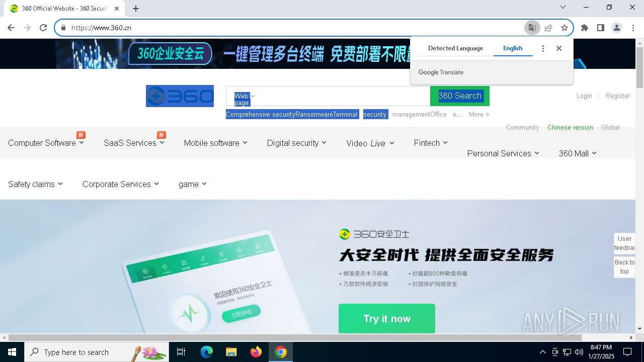This screenshot has height=362, width=644.
Task: Click the Back to top side button
Action: (624, 266)
